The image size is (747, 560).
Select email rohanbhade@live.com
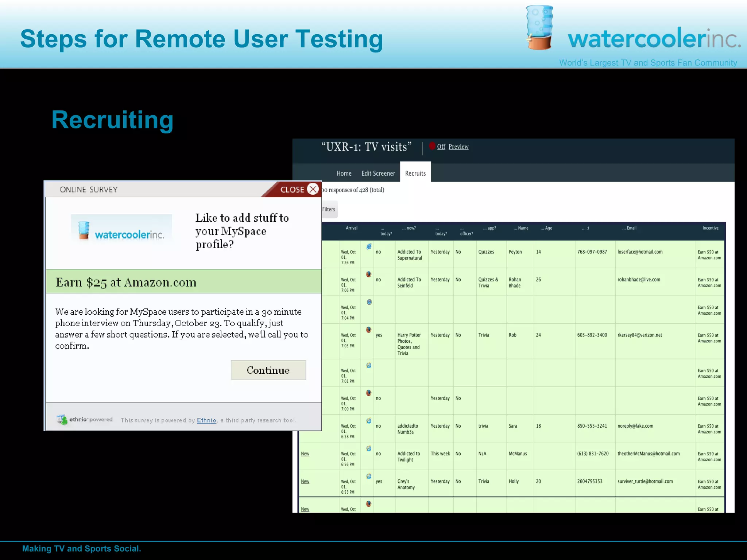(x=639, y=280)
